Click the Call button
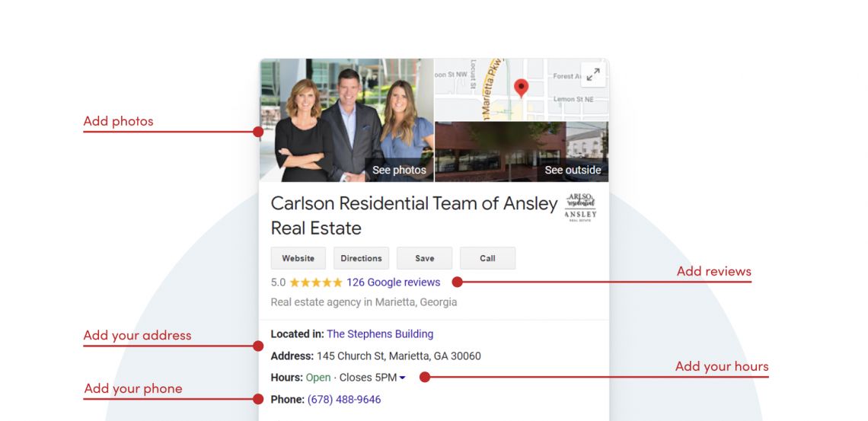This screenshot has width=868, height=421. (x=487, y=258)
